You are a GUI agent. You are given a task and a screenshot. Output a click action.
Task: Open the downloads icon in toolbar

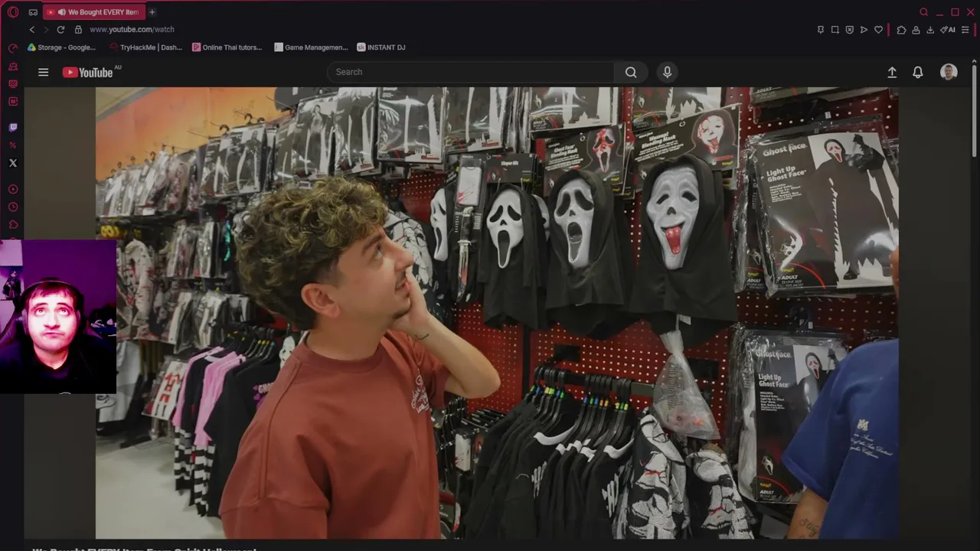point(930,30)
